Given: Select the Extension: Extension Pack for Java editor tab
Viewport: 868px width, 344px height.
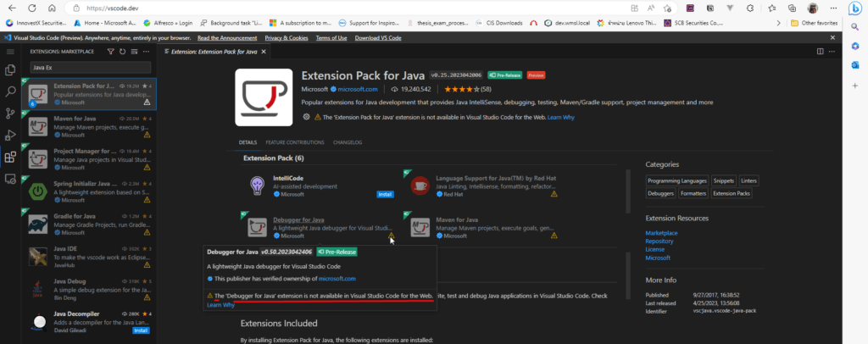Looking at the screenshot, I should [214, 52].
